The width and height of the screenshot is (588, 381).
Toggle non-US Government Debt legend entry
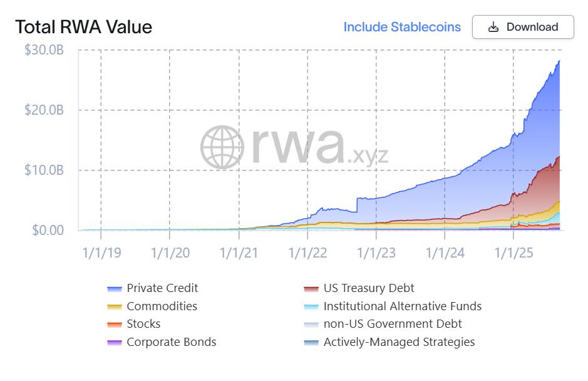(393, 323)
